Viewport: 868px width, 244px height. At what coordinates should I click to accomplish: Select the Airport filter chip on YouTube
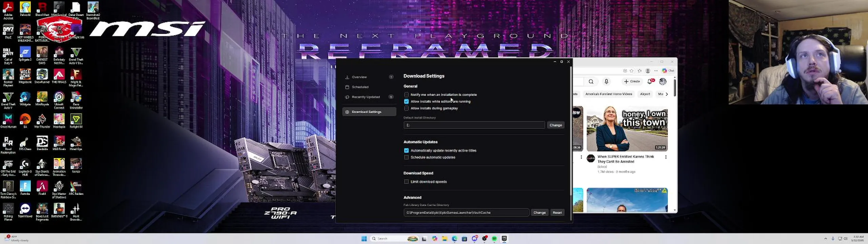645,94
